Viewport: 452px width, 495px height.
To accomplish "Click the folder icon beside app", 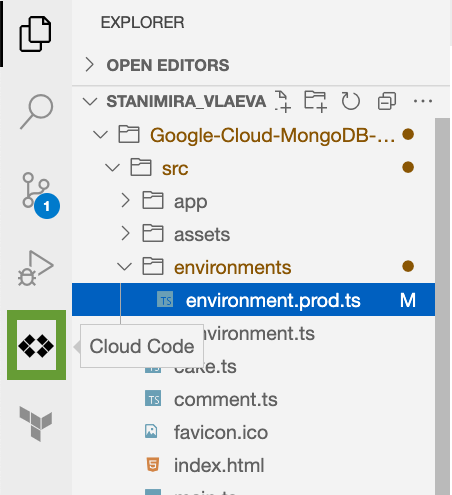I will [153, 200].
